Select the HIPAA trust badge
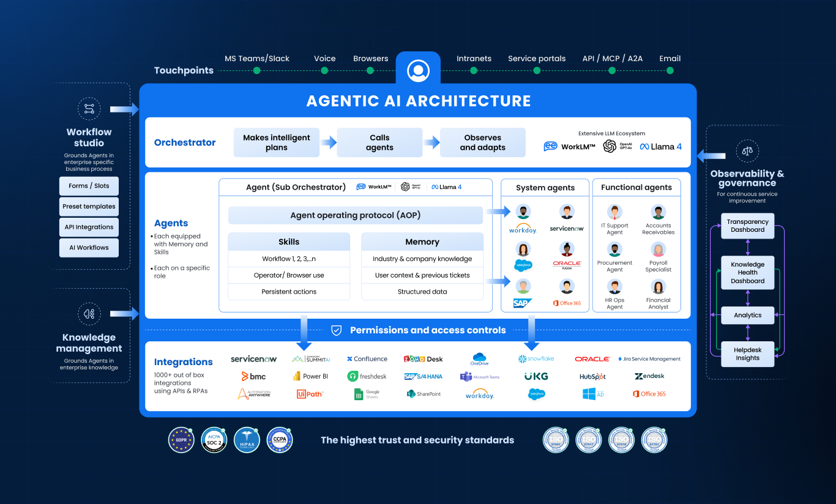Image resolution: width=836 pixels, height=504 pixels. pos(247,440)
